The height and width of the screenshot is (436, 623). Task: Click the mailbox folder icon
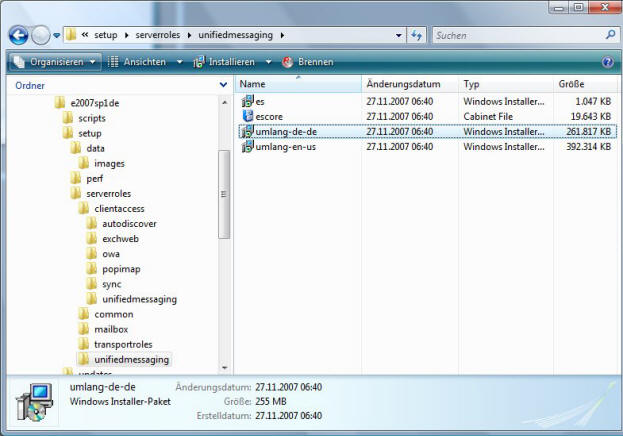(84, 329)
